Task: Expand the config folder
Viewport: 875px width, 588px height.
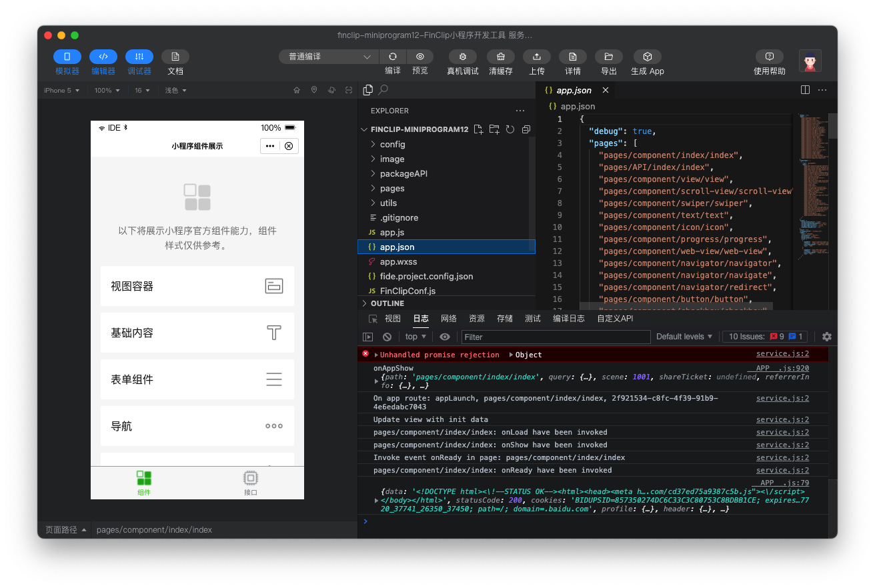Action: pyautogui.click(x=392, y=144)
